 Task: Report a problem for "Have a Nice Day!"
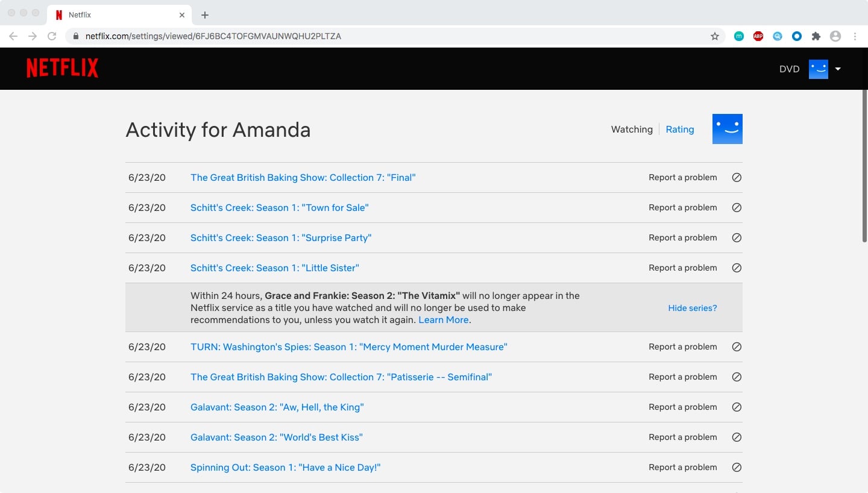click(x=683, y=468)
